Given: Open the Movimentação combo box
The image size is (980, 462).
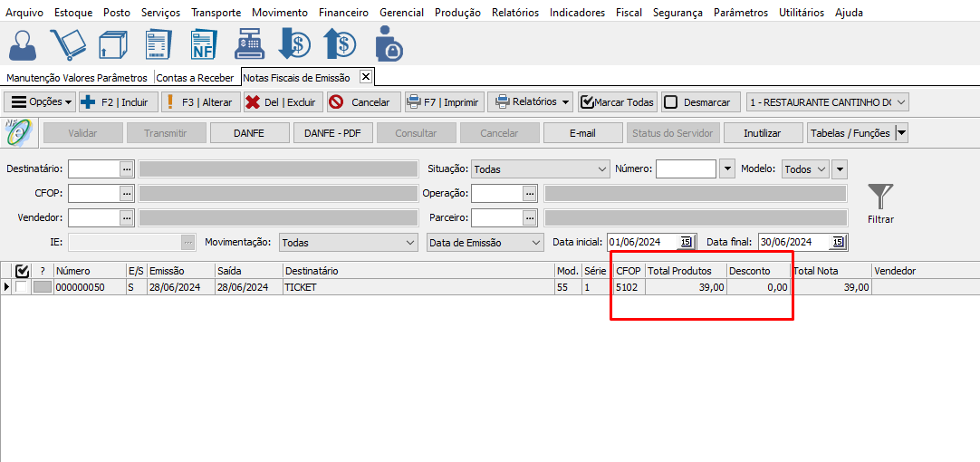Looking at the screenshot, I should (x=348, y=243).
